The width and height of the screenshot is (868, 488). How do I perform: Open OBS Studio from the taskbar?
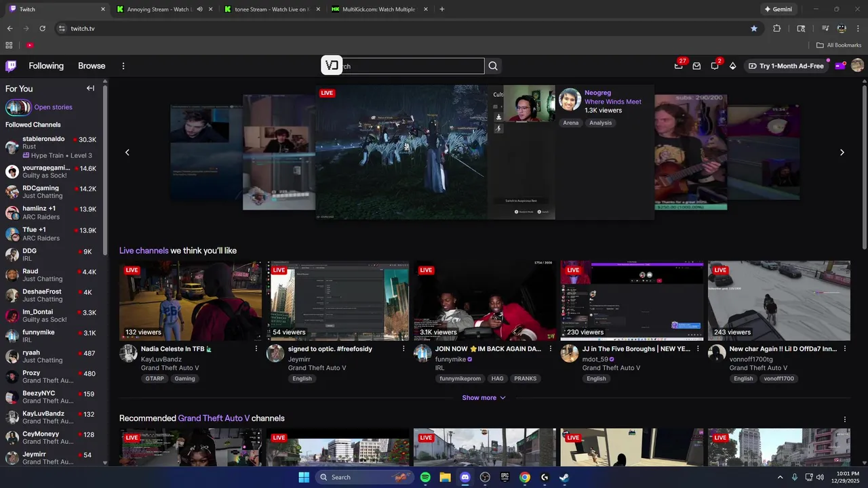pos(485,477)
